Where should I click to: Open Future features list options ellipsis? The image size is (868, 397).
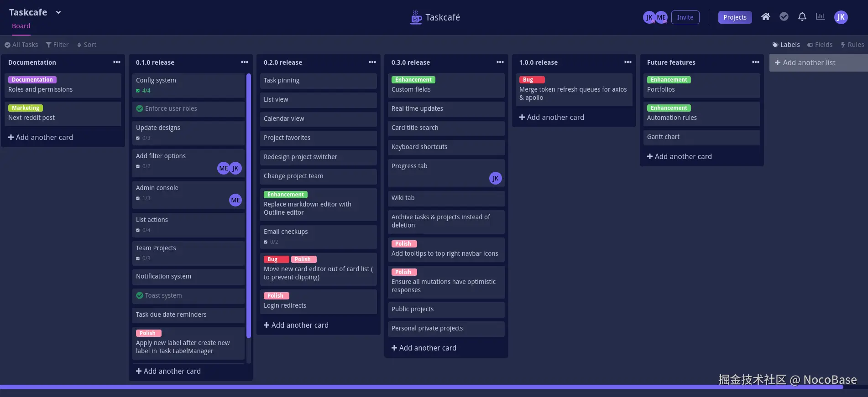tap(756, 62)
